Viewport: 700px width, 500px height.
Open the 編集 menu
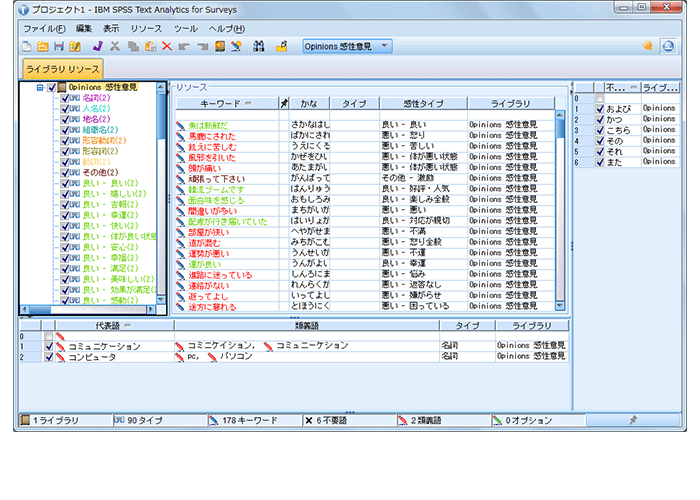(x=83, y=29)
